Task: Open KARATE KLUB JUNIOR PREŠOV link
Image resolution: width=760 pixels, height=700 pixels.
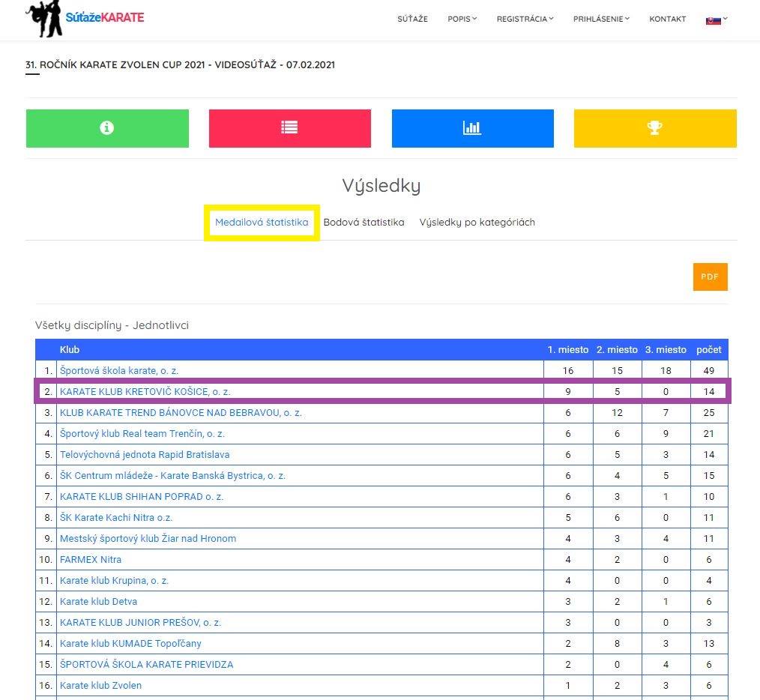Action: tap(141, 623)
